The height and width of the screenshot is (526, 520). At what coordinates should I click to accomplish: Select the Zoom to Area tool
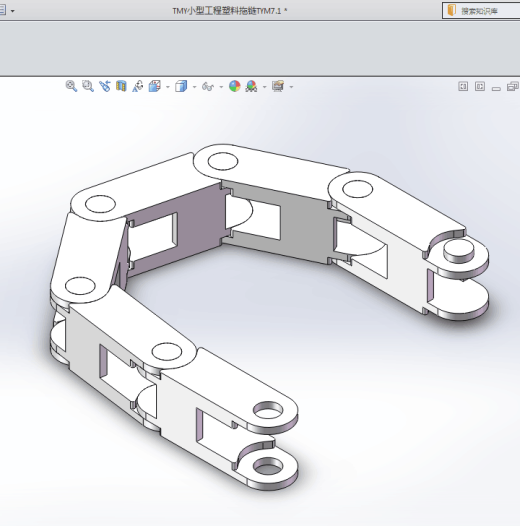click(88, 86)
